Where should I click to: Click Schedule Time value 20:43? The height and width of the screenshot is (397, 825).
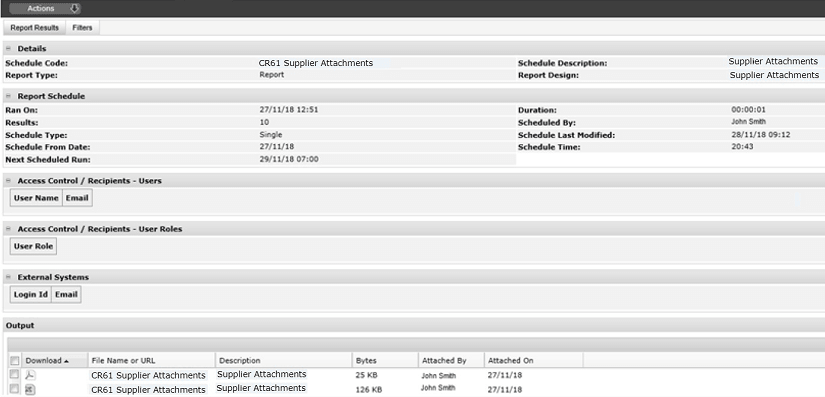(742, 147)
